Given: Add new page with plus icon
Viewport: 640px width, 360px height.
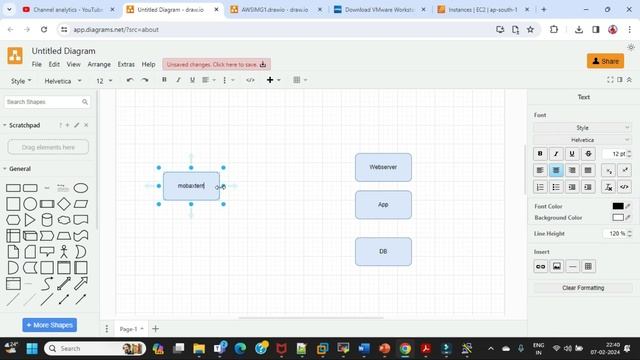Looking at the screenshot, I should 156,329.
